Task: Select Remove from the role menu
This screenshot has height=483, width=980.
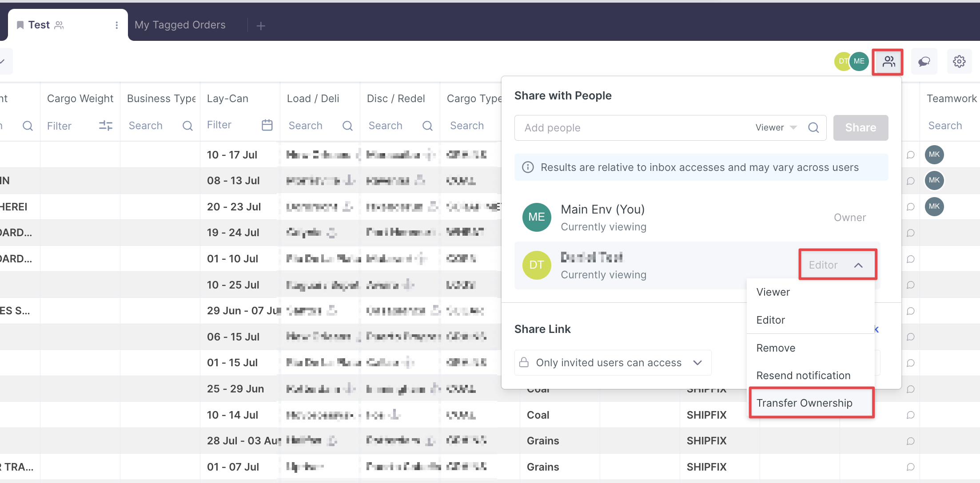Action: click(x=776, y=348)
